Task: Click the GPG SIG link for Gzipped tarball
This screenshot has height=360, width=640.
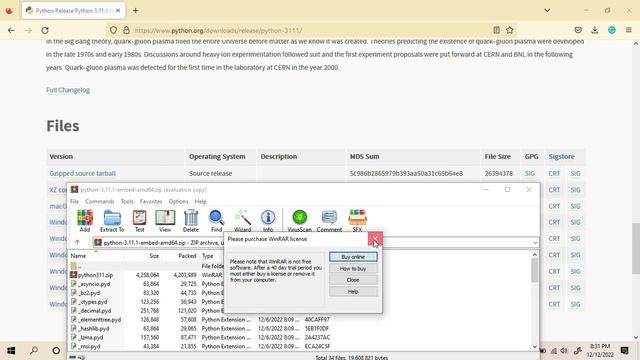Action: pyautogui.click(x=529, y=173)
